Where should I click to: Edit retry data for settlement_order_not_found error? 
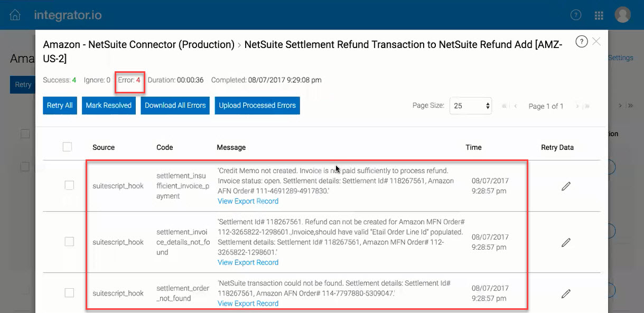pos(566,293)
